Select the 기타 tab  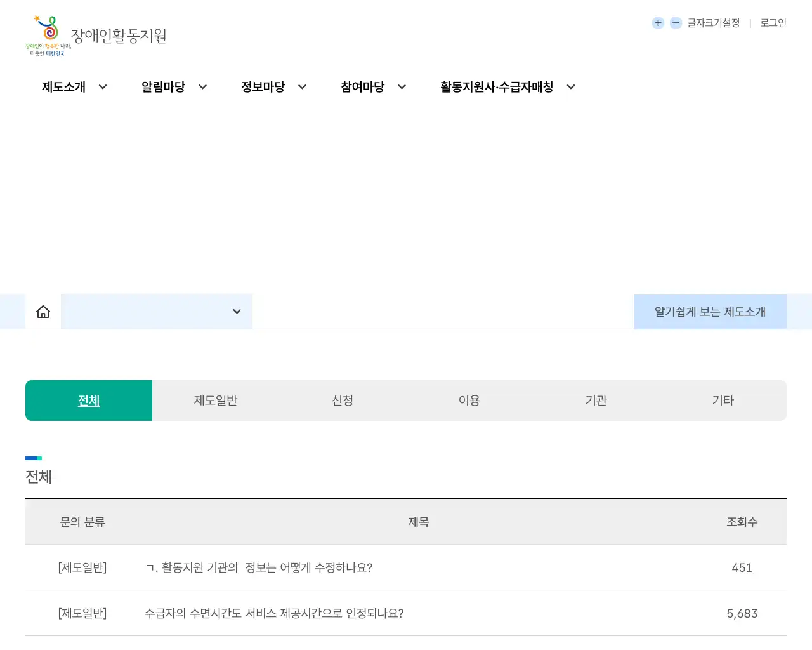click(723, 400)
